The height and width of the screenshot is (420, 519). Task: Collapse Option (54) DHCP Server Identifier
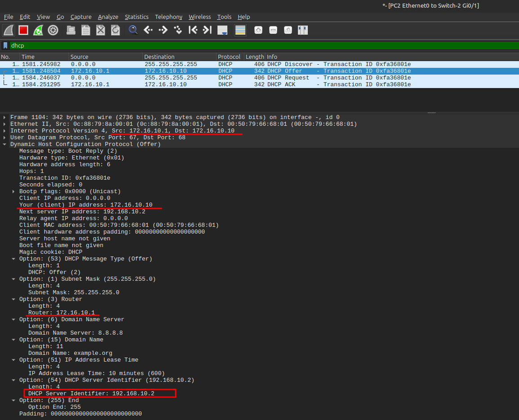[x=14, y=380]
